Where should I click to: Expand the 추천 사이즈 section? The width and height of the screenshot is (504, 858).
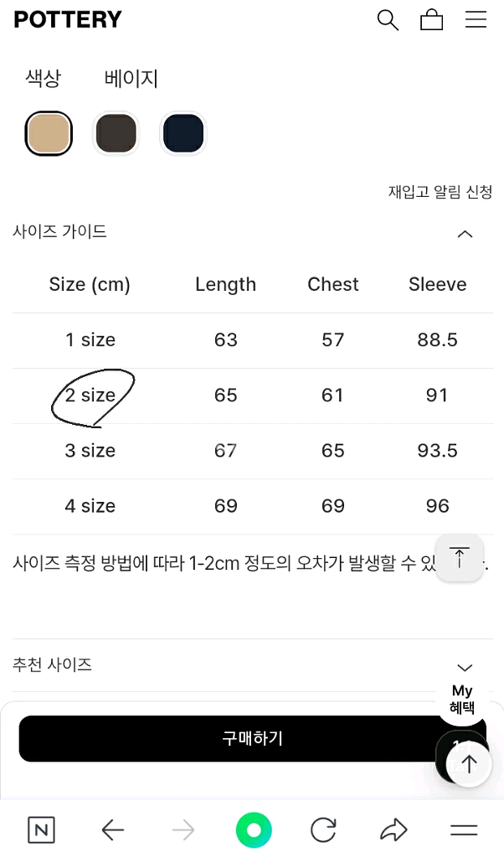465,667
